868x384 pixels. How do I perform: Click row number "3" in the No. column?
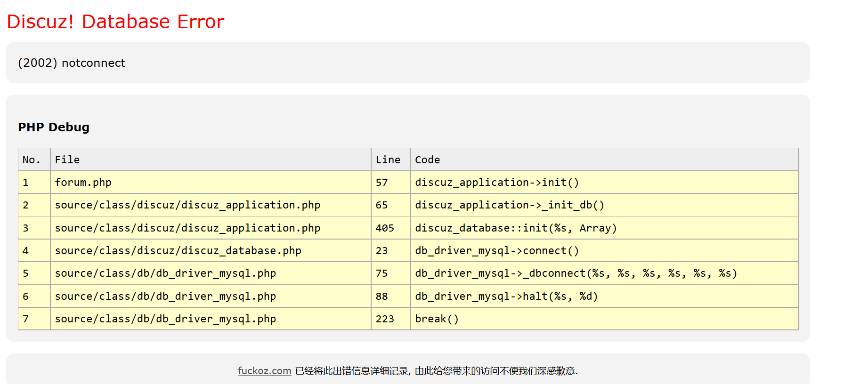pyautogui.click(x=34, y=228)
